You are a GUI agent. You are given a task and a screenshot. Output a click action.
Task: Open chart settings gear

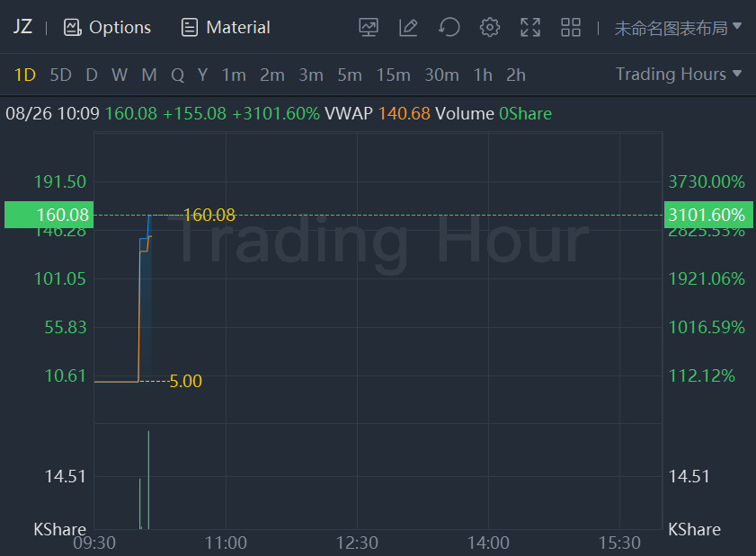(490, 28)
